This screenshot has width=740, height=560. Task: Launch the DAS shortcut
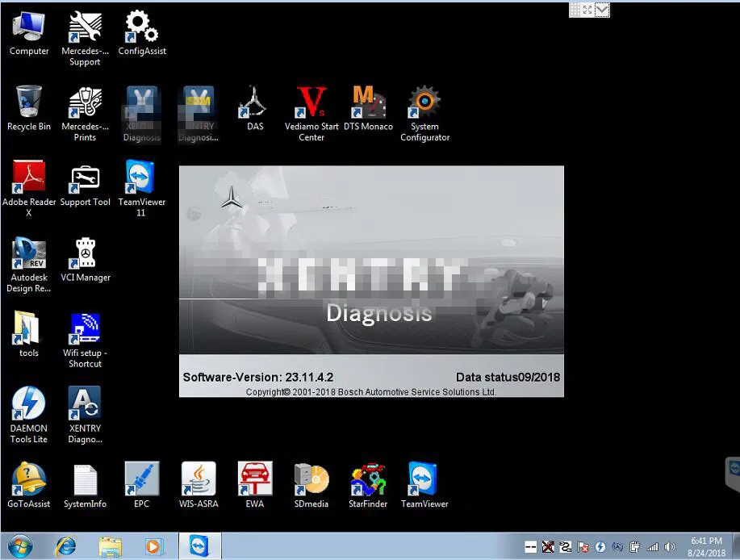255,108
